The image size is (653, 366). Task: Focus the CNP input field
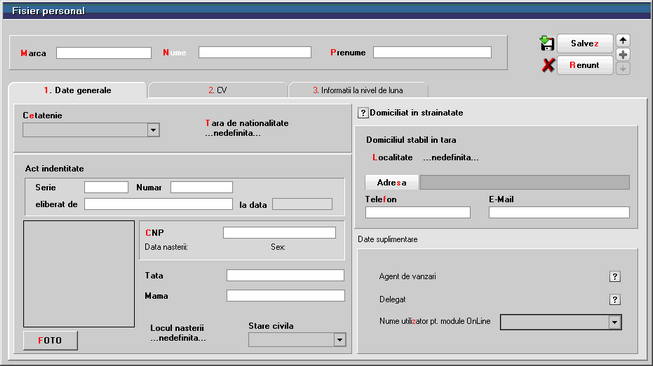point(279,233)
